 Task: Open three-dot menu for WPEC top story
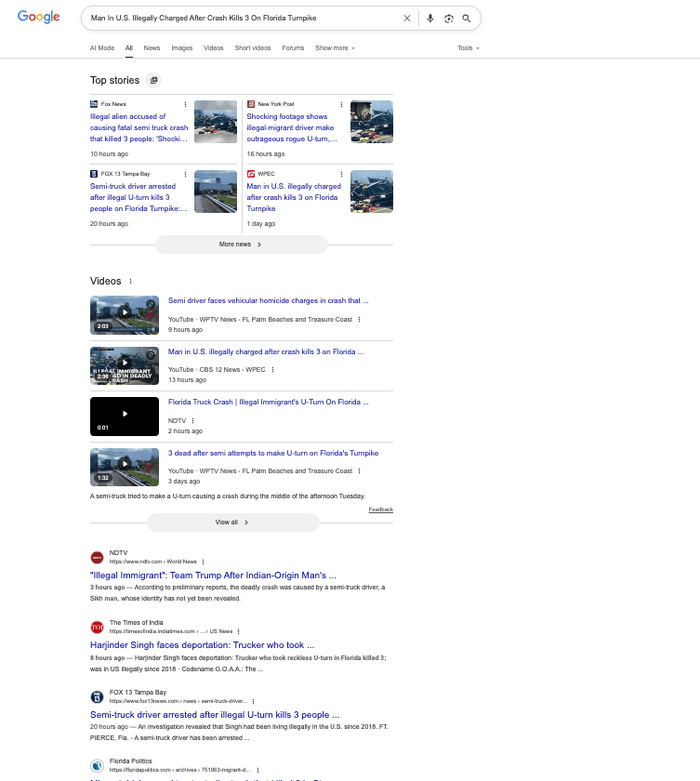[341, 175]
